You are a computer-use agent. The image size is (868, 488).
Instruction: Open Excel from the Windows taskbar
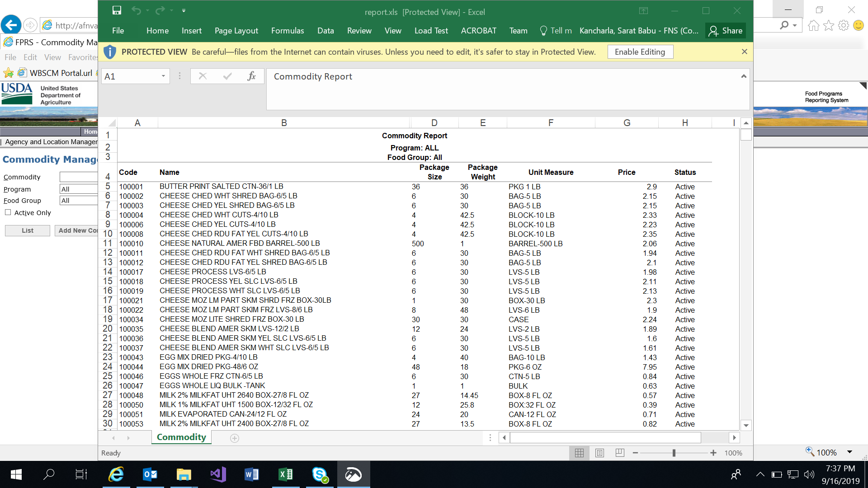click(286, 474)
